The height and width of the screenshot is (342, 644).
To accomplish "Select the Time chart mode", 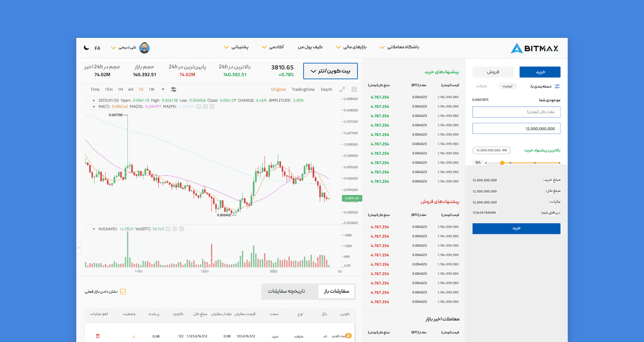I will [95, 89].
